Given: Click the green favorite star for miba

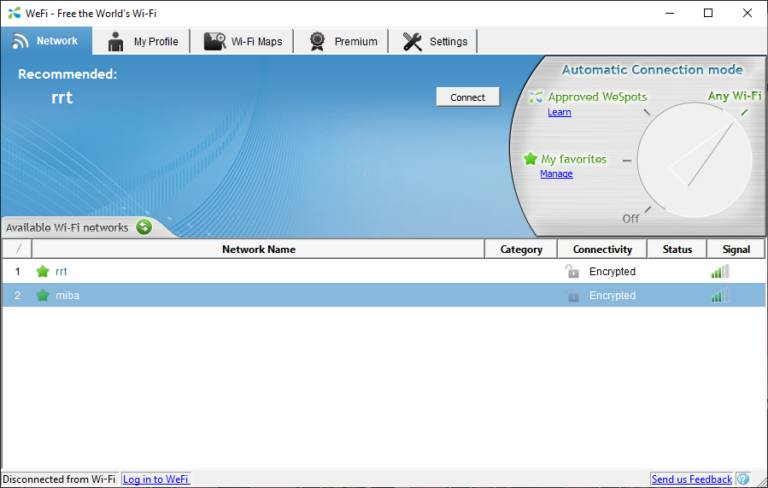Looking at the screenshot, I should coord(43,295).
